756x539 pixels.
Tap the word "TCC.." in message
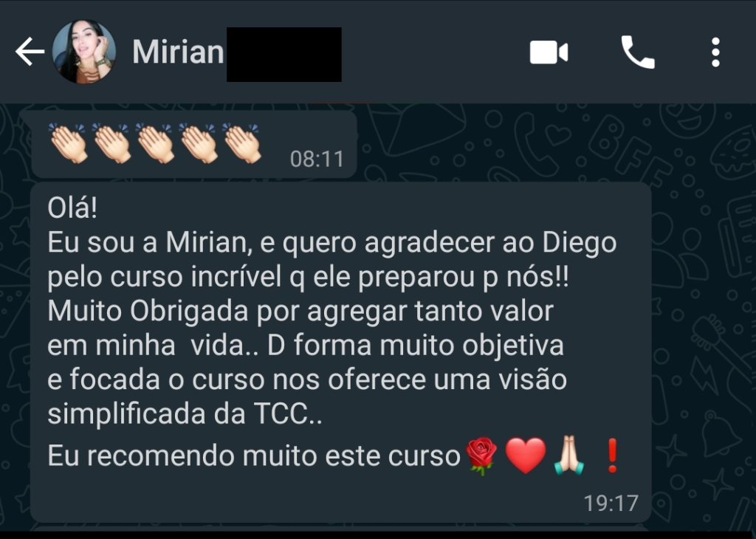click(x=288, y=413)
